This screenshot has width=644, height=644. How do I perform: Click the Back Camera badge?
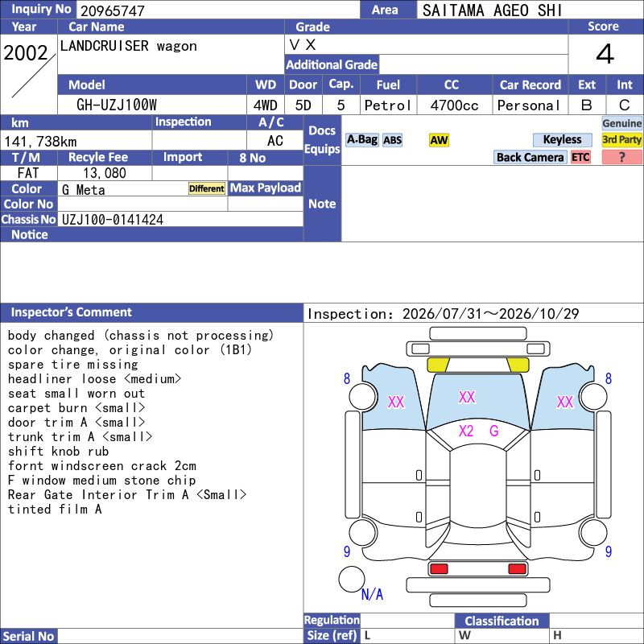pyautogui.click(x=530, y=157)
